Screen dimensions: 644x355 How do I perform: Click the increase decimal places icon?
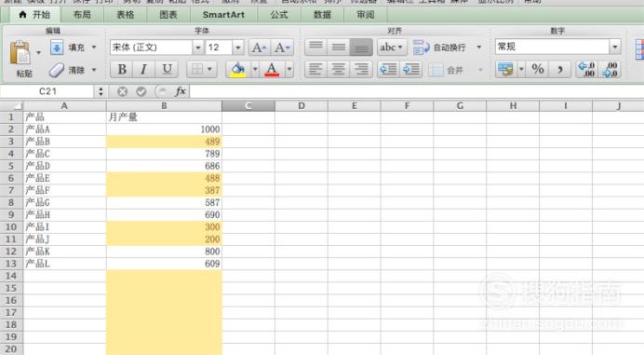(x=586, y=69)
